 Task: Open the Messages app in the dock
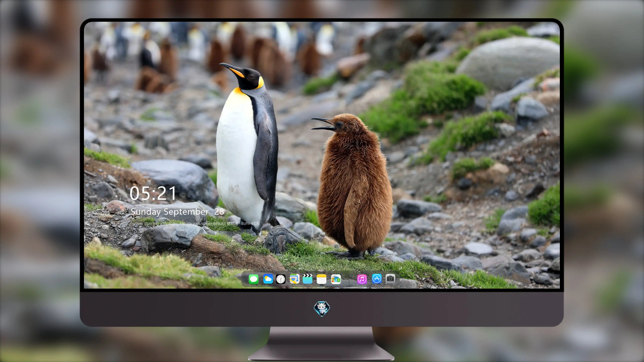pyautogui.click(x=254, y=279)
